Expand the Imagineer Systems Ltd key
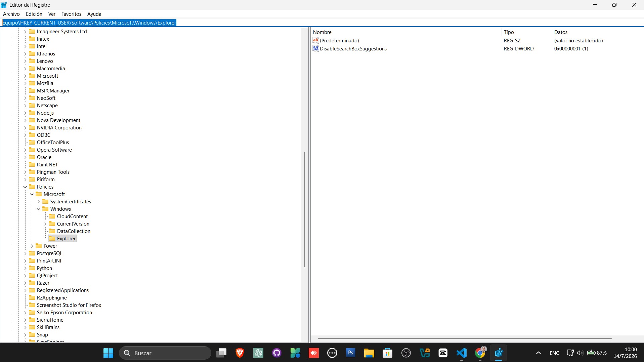 click(x=25, y=32)
